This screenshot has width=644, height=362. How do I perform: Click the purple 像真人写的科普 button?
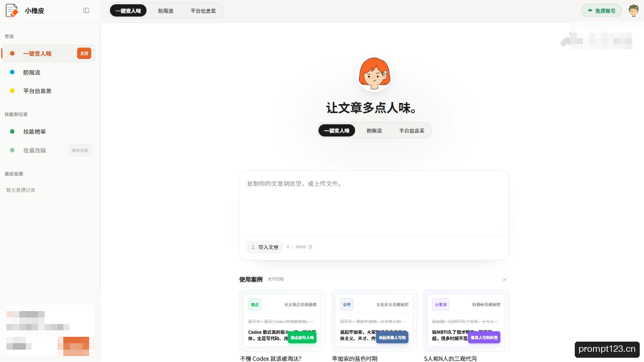coord(484,337)
